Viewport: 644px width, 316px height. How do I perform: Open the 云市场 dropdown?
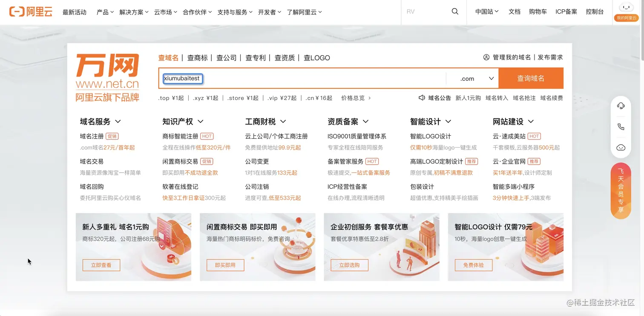coord(166,12)
